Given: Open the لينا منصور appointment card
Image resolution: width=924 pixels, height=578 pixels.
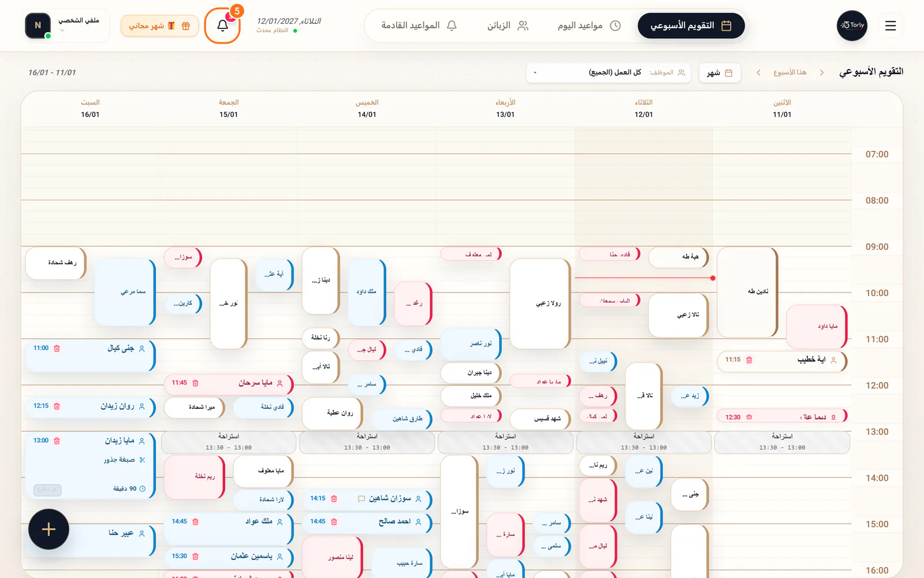Looking at the screenshot, I should pos(332,557).
